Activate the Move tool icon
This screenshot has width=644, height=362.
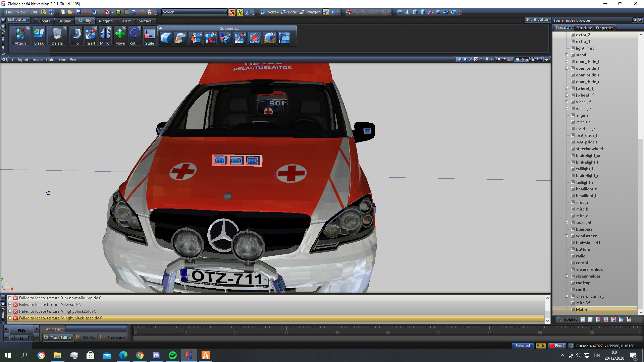(x=120, y=34)
